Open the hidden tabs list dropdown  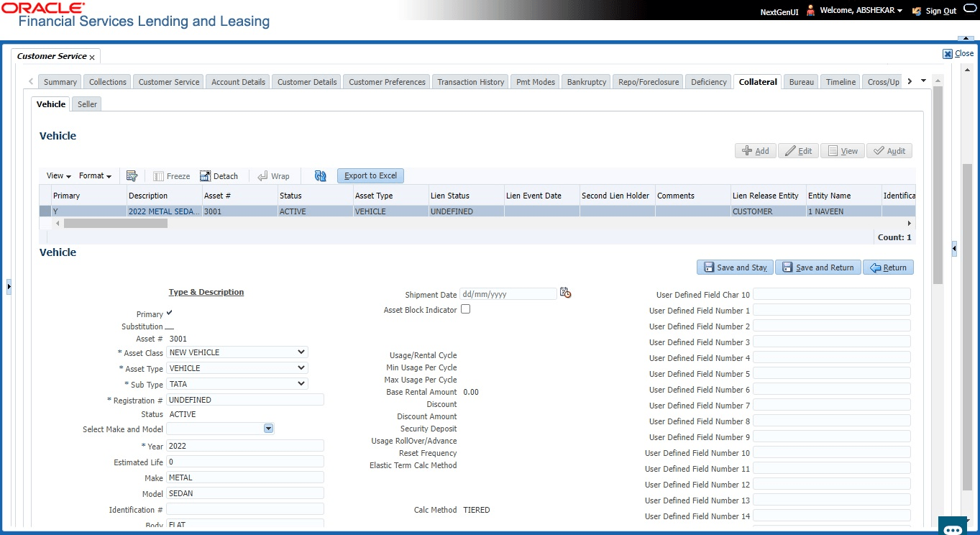pyautogui.click(x=923, y=81)
